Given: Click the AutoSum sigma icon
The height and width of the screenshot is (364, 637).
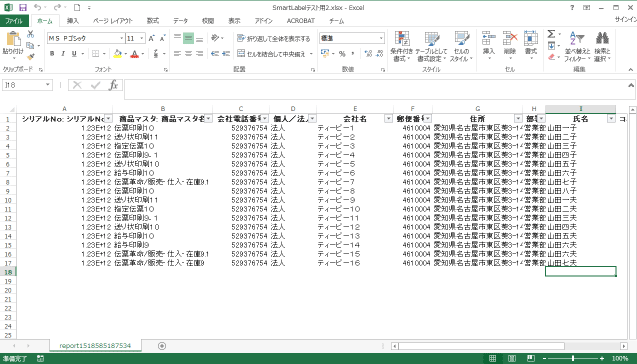Looking at the screenshot, I should [551, 34].
